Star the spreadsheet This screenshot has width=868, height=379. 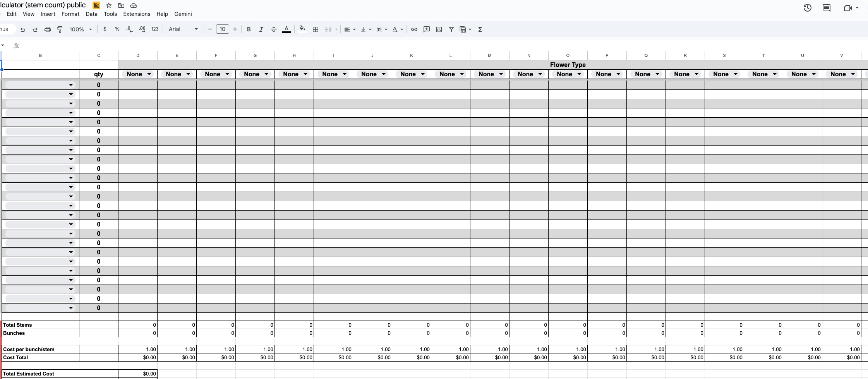pos(109,5)
